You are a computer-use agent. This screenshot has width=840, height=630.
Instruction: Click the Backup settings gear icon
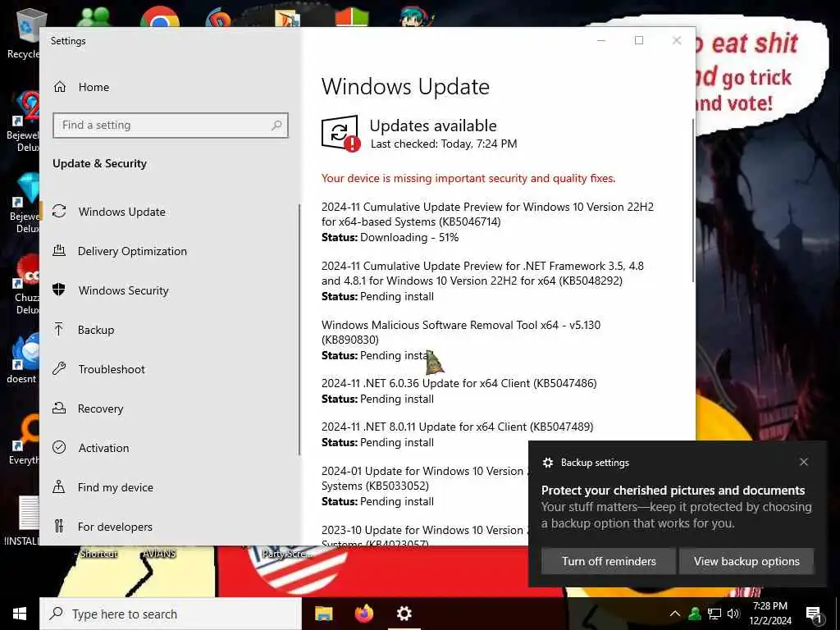coord(547,463)
